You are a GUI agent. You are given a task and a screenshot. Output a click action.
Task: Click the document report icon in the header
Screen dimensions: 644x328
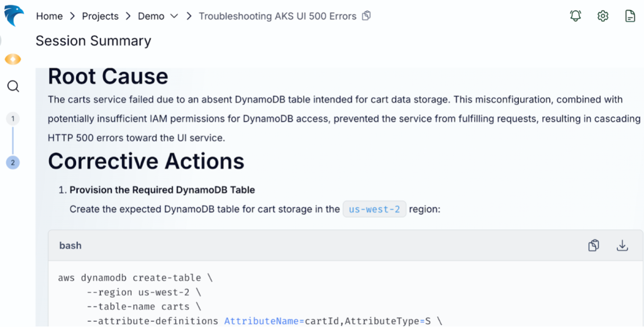(630, 16)
